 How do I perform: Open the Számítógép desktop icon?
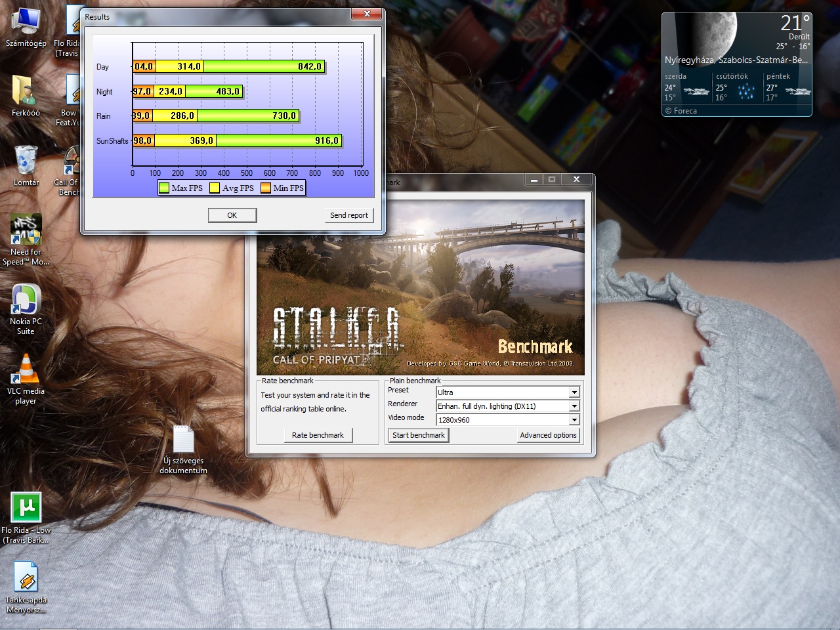pos(26,28)
